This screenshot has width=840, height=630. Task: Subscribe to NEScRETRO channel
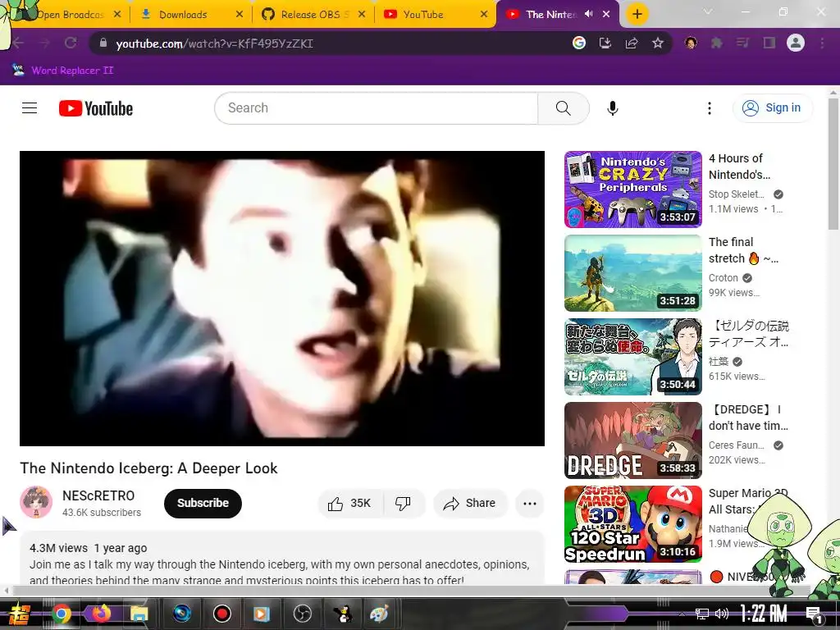(203, 503)
